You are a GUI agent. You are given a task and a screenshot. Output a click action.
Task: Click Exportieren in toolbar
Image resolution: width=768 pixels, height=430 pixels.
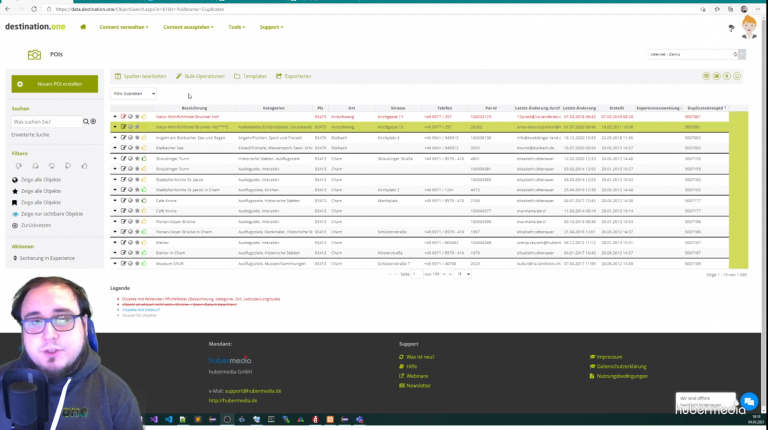coord(293,76)
